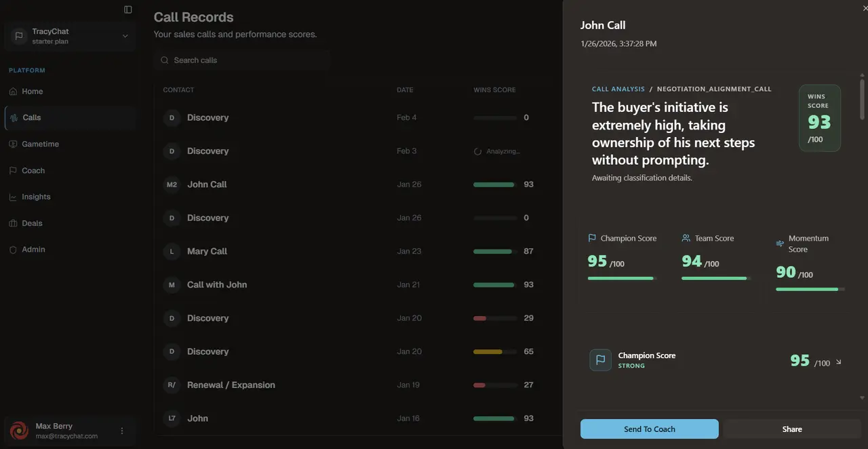The width and height of the screenshot is (868, 449).
Task: Click the Send To Coach button
Action: click(x=649, y=429)
